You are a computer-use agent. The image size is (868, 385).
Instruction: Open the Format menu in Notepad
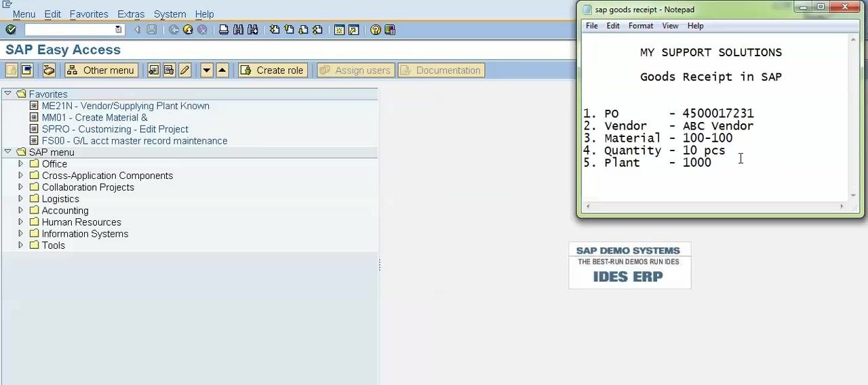[x=641, y=26]
